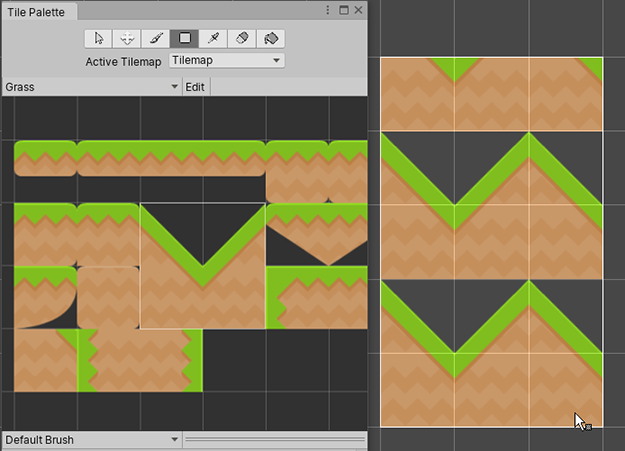Toggle palette Edit mode

[195, 87]
